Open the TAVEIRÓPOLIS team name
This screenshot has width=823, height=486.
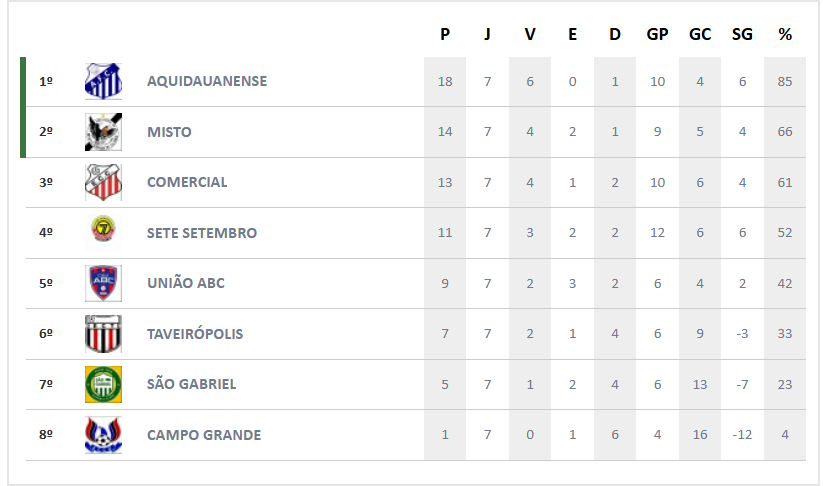click(x=195, y=334)
